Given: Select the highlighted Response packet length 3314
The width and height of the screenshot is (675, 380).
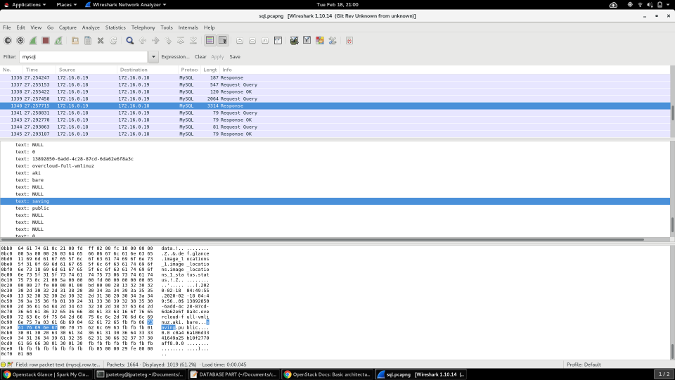Looking at the screenshot, I should pyautogui.click(x=335, y=106).
